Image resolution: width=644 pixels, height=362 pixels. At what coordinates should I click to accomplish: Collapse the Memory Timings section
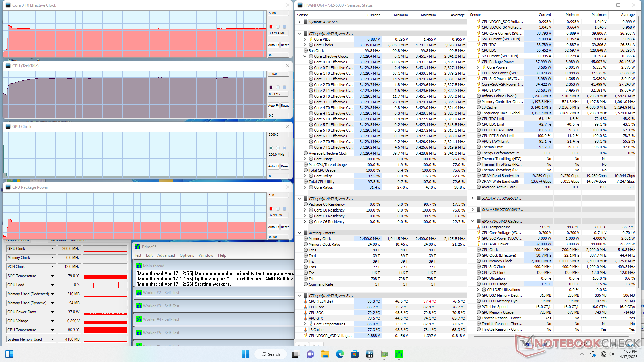[x=300, y=233]
